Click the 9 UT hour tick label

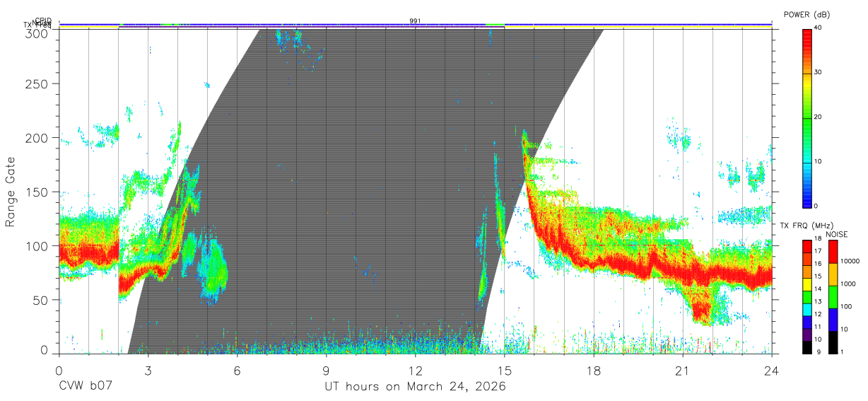coord(327,370)
